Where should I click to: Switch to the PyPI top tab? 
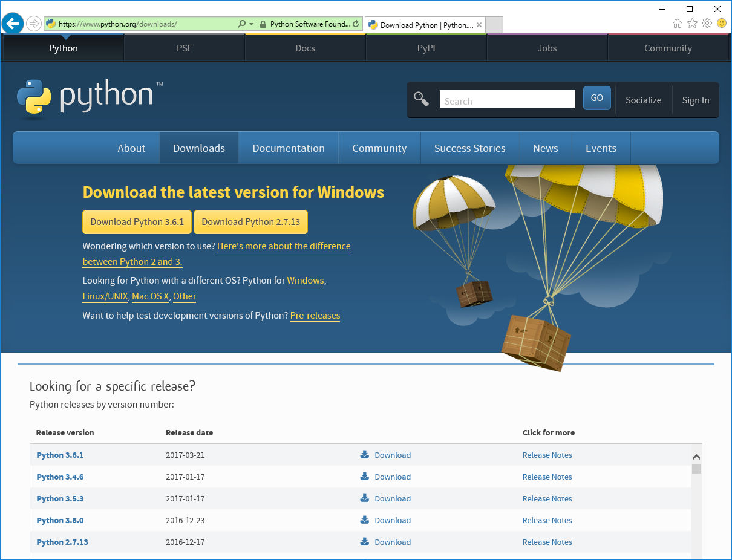[426, 48]
